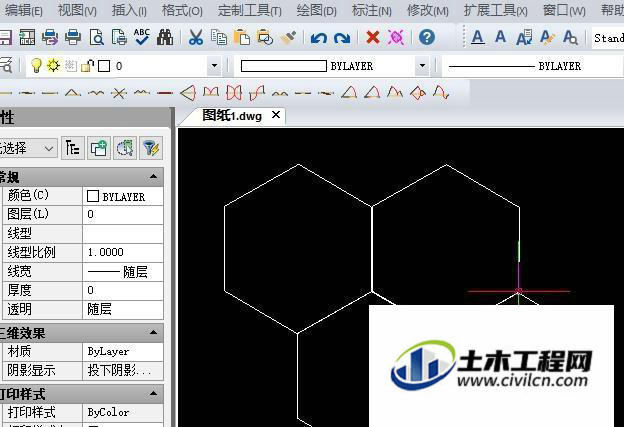Select the Match Properties brush icon
This screenshot has width=624, height=427.
pos(288,37)
